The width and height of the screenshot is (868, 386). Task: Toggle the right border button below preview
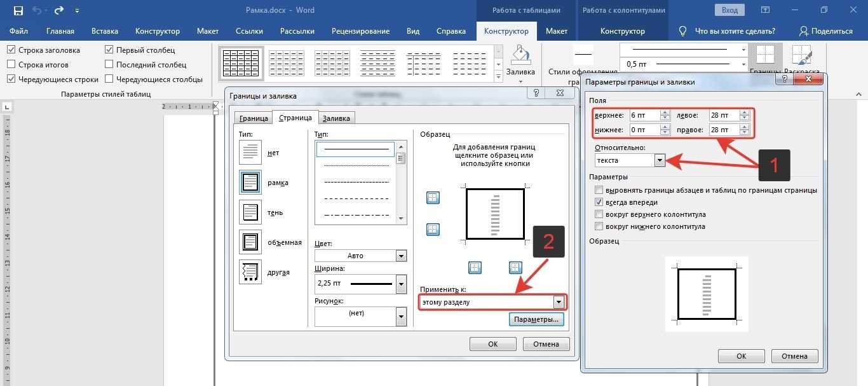(515, 268)
